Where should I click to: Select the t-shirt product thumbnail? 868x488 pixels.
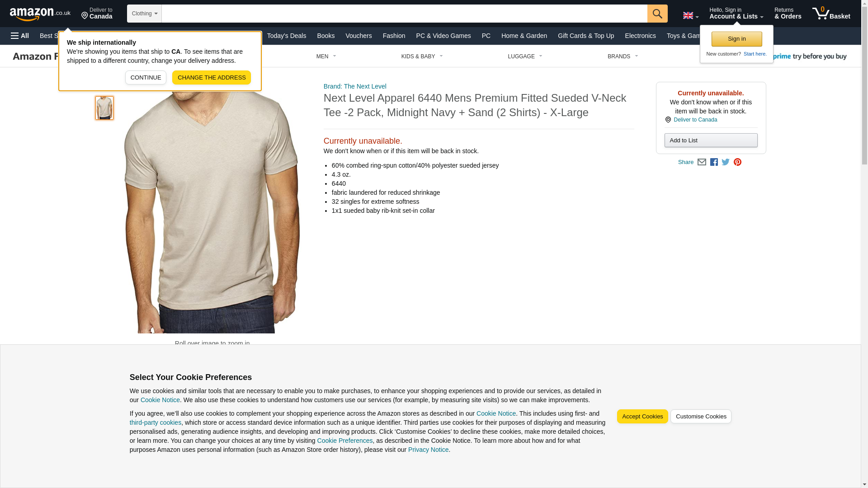[x=104, y=108]
